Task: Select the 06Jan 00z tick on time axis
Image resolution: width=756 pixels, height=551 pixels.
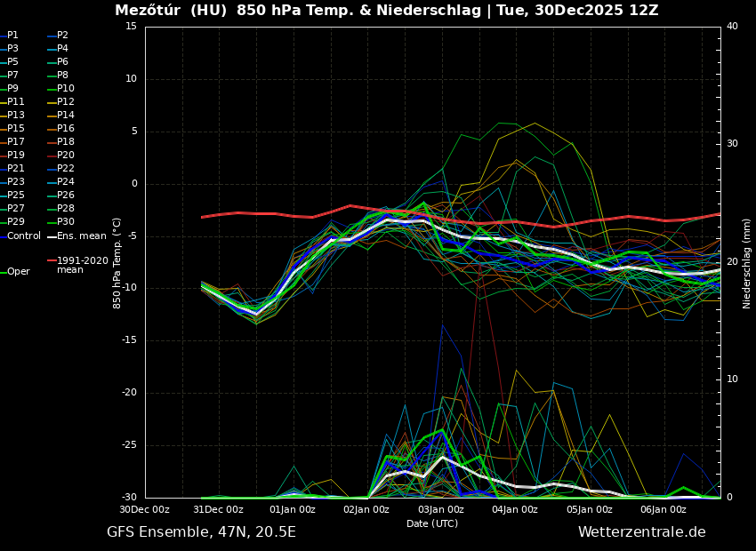Action: (664, 510)
